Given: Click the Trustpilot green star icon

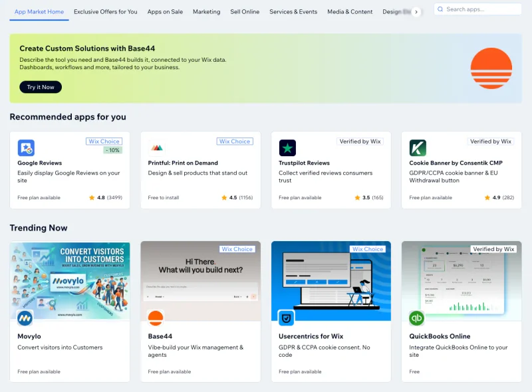Looking at the screenshot, I should pyautogui.click(x=287, y=148).
